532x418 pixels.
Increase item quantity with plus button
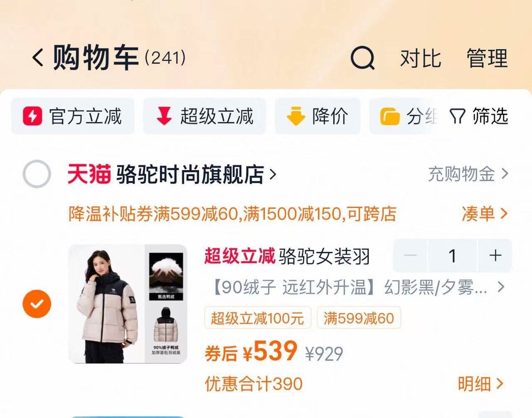495,255
